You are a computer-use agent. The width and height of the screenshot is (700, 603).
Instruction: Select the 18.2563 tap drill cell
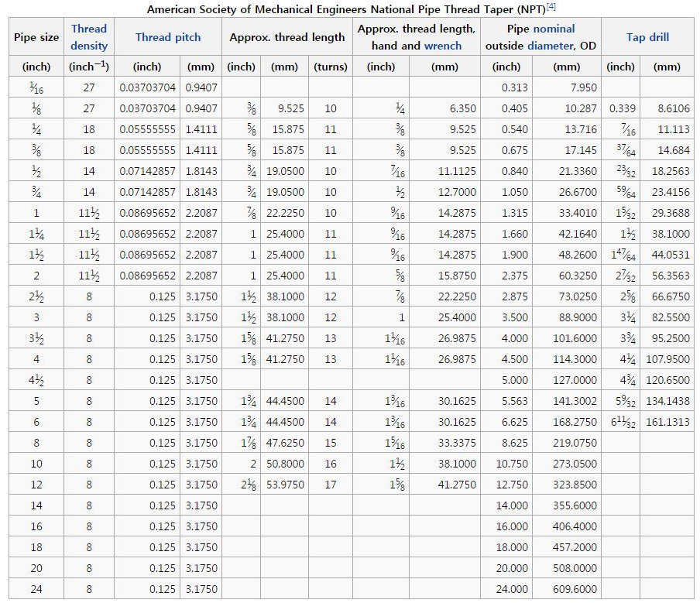667,171
